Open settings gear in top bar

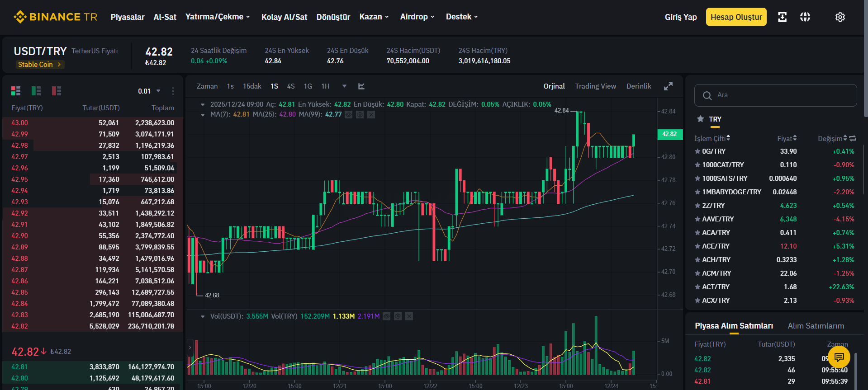(x=840, y=17)
